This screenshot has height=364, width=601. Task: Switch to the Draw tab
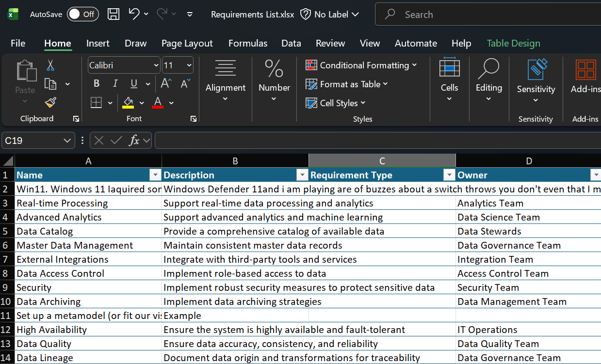coord(136,43)
